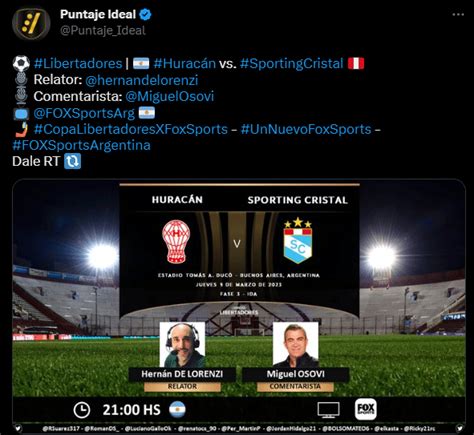Open the #Huracán hashtag
474x435 pixels.
(185, 63)
